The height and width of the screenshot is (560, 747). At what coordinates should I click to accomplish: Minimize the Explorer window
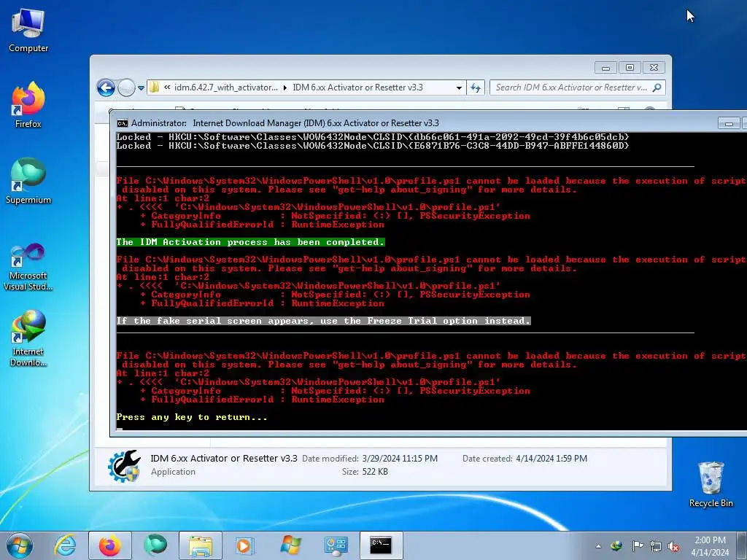pos(605,68)
